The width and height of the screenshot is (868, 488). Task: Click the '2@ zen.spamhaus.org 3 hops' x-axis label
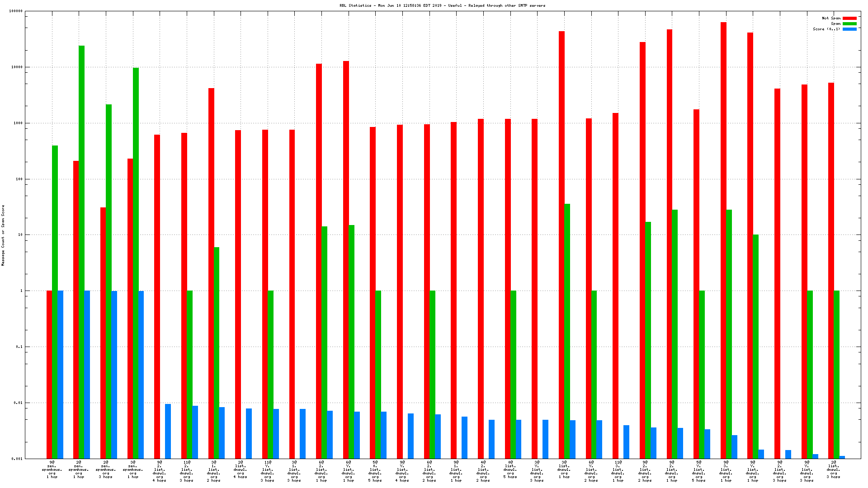pyautogui.click(x=106, y=469)
